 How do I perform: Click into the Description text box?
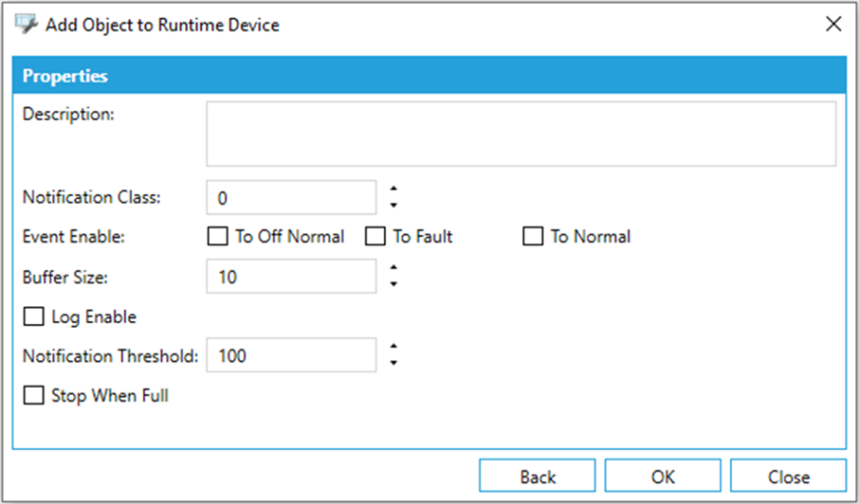coord(520,133)
